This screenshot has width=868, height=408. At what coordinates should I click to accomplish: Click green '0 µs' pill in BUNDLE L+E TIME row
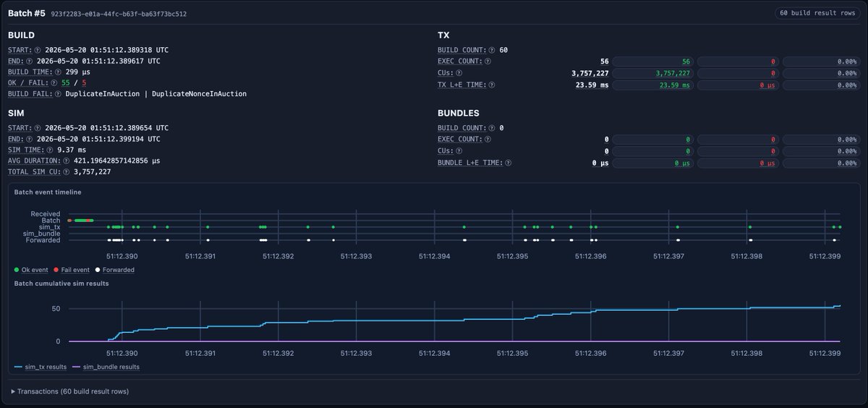(653, 162)
